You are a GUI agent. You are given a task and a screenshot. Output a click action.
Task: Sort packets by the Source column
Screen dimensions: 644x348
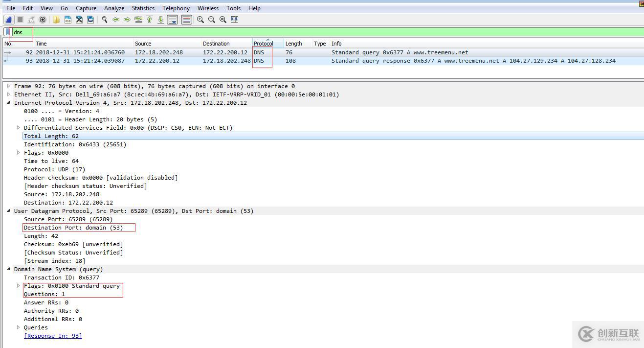tap(167, 44)
